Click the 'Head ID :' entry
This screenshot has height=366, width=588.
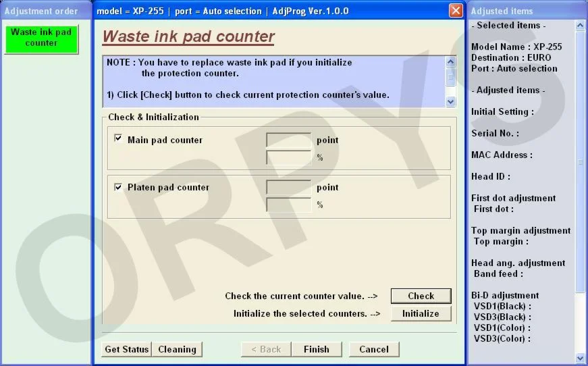[491, 177]
